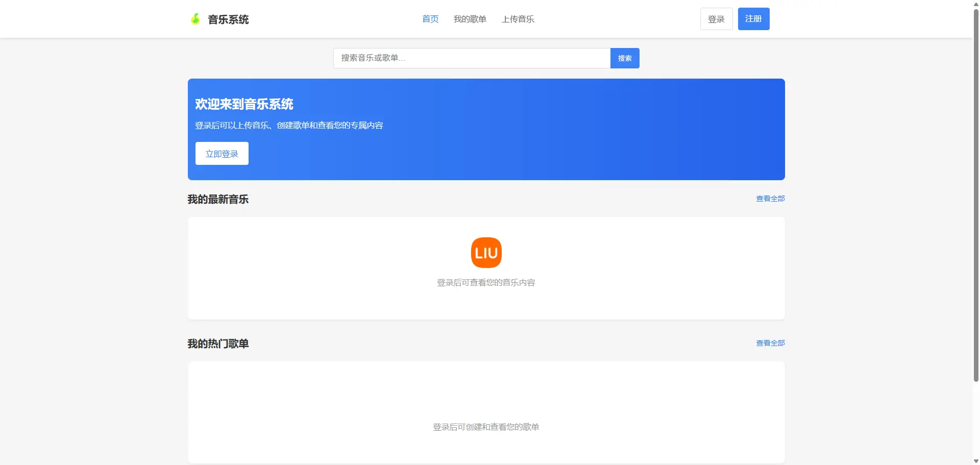Open 查看全部 for 我的热门歌单
Screen dimensions: 980x465
(x=770, y=343)
